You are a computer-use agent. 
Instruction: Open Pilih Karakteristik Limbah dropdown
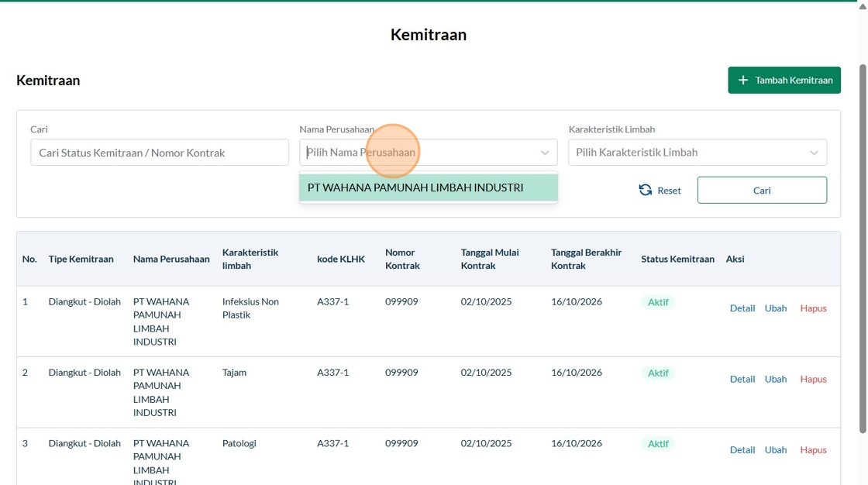click(697, 153)
